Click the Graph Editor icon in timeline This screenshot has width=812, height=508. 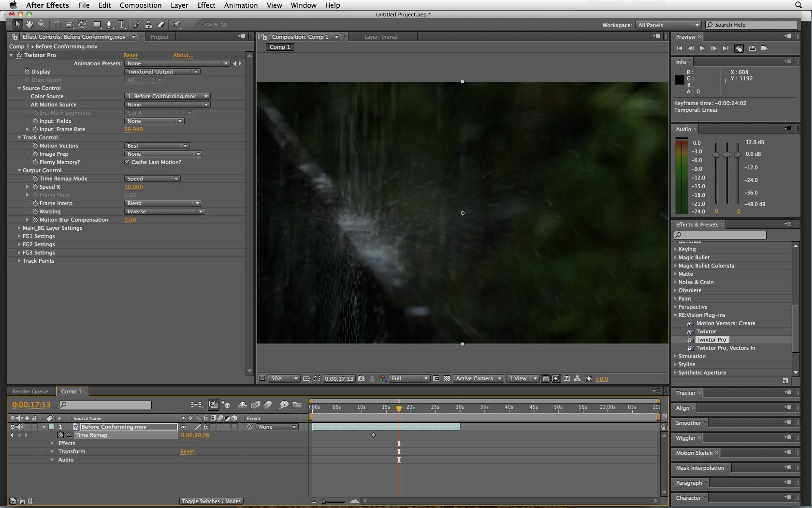pos(297,404)
